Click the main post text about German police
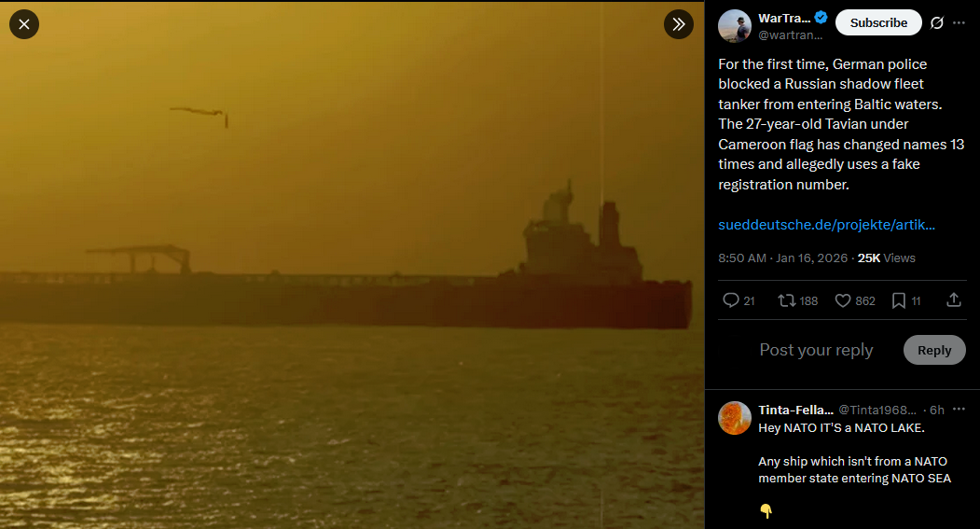This screenshot has height=529, width=980. pyautogui.click(x=841, y=124)
